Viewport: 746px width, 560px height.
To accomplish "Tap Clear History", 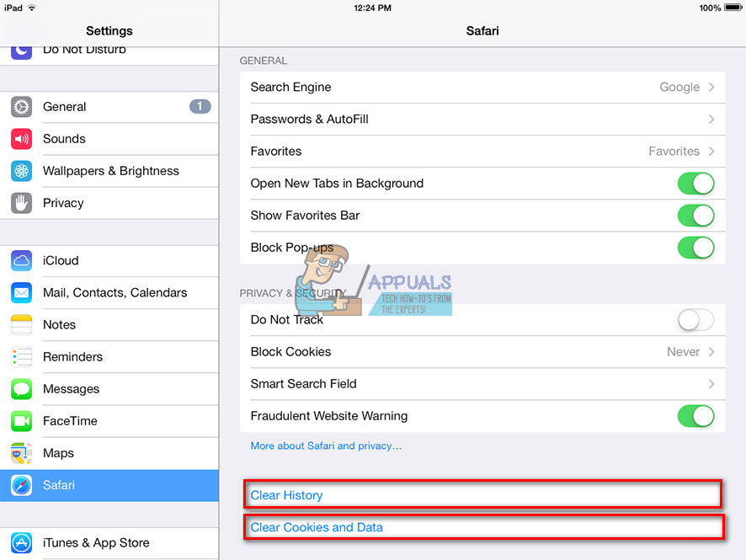I will 483,495.
